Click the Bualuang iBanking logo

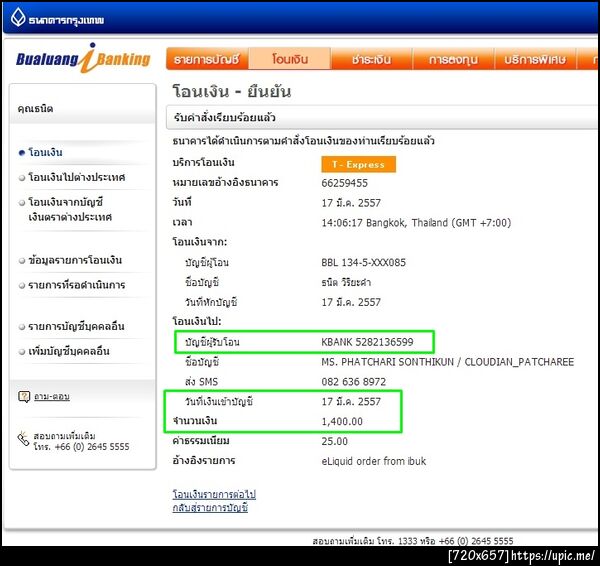83,59
